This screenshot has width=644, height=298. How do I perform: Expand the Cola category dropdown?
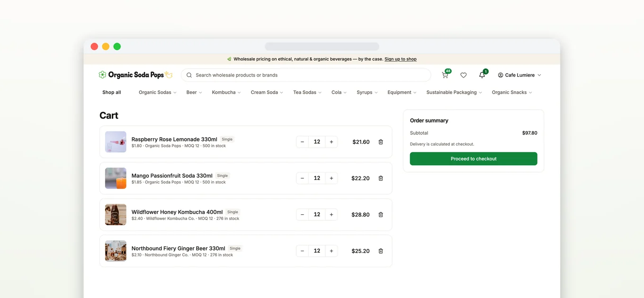pos(339,92)
